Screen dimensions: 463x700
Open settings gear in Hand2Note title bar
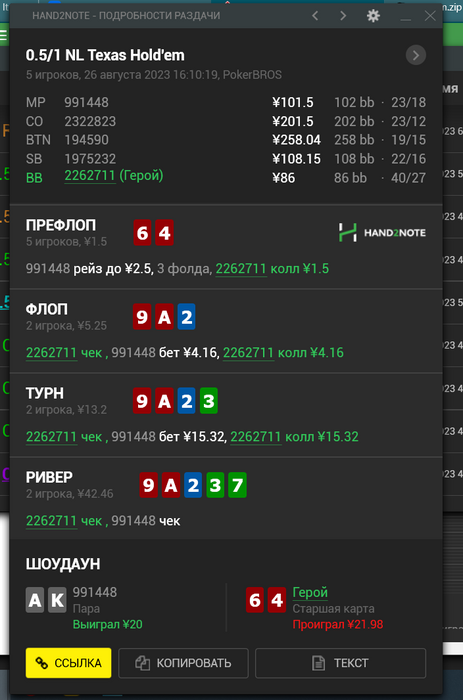[373, 16]
